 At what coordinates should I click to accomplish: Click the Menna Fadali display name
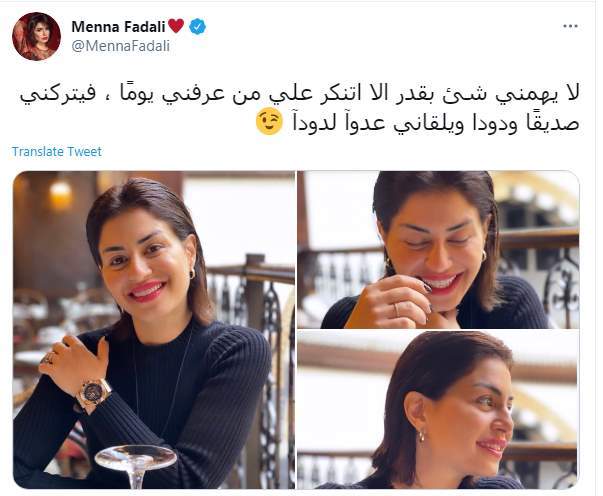pyautogui.click(x=118, y=27)
